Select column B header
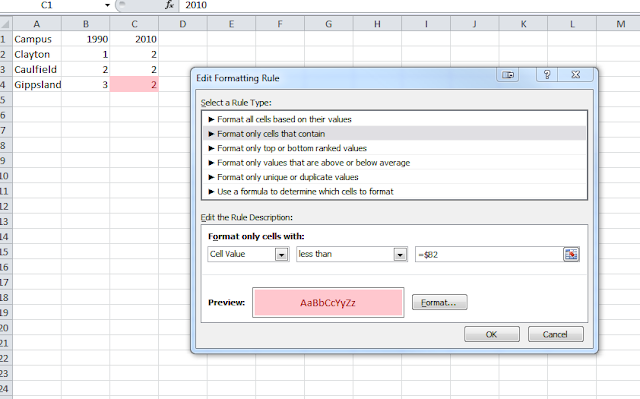Screen dimensions: 640x399 point(85,24)
